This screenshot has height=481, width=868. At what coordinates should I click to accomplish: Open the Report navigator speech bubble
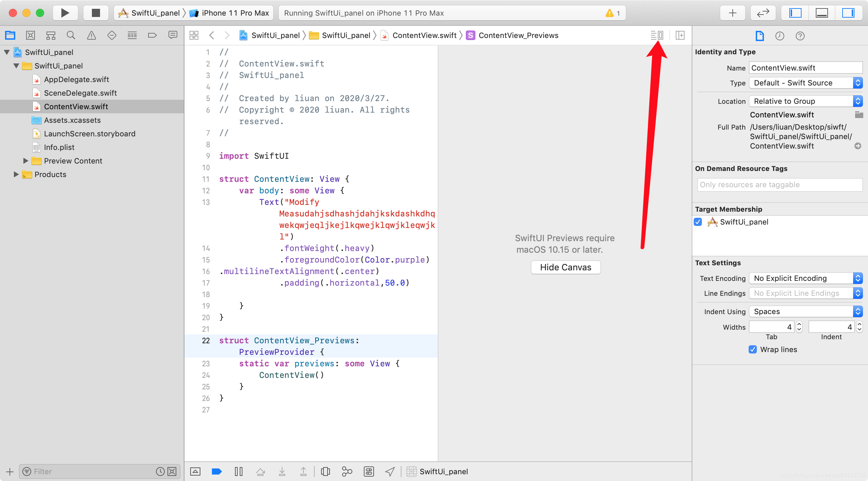pyautogui.click(x=173, y=35)
